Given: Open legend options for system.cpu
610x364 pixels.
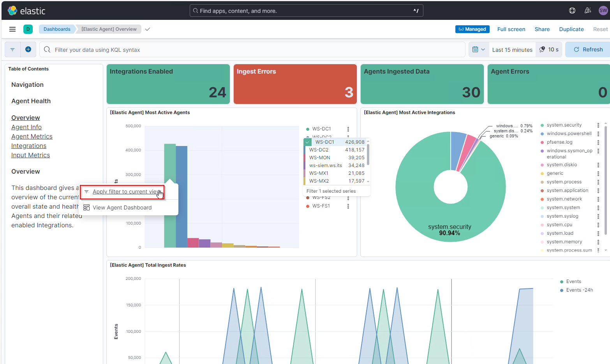Looking at the screenshot, I should [x=598, y=225].
